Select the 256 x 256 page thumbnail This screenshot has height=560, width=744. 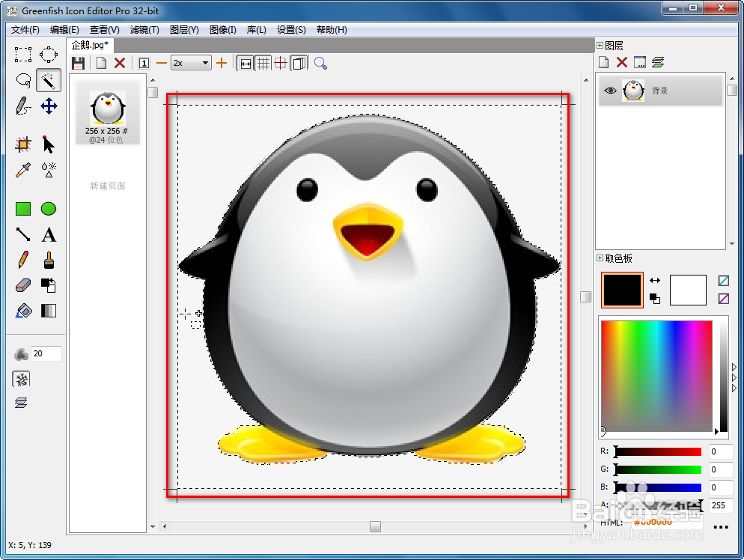pos(108,113)
